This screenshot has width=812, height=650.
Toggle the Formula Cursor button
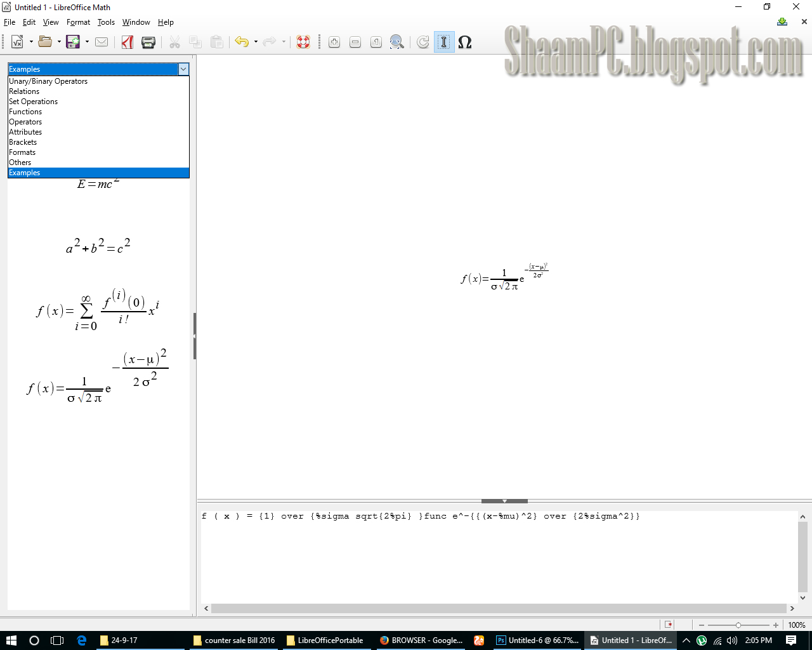(x=444, y=42)
